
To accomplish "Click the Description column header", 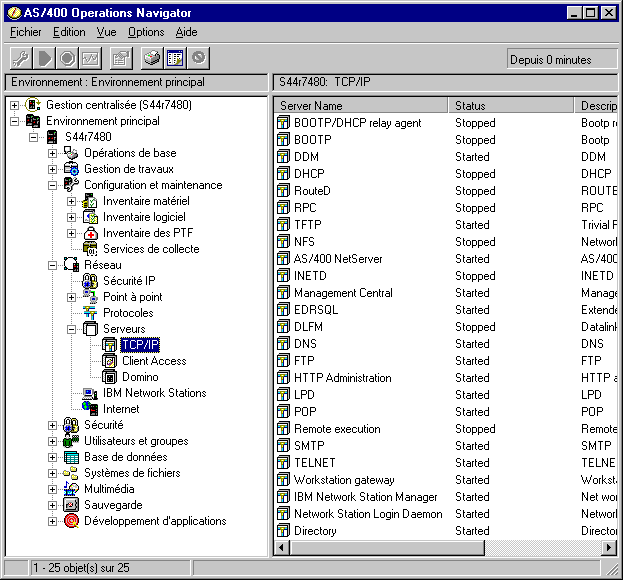I will click(x=596, y=106).
